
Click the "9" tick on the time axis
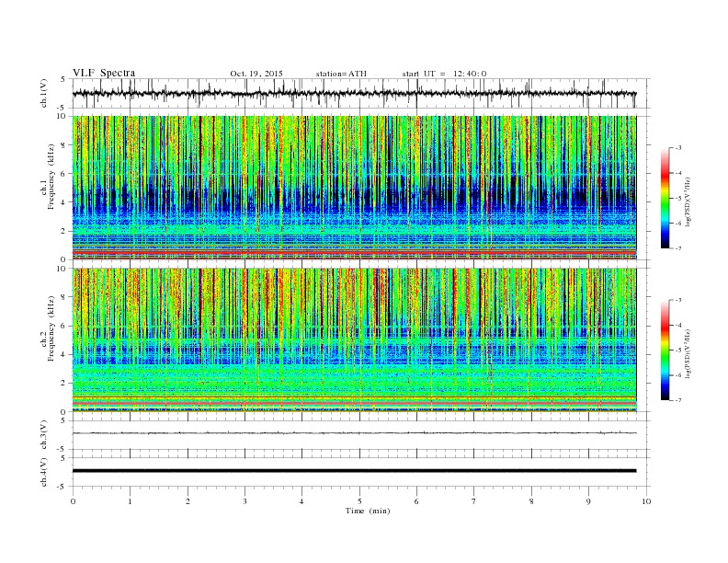tap(588, 501)
